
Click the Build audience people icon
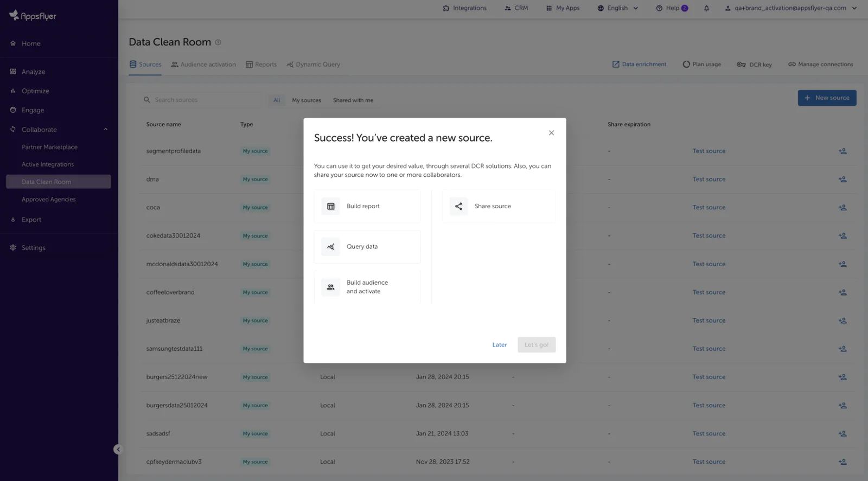point(330,287)
